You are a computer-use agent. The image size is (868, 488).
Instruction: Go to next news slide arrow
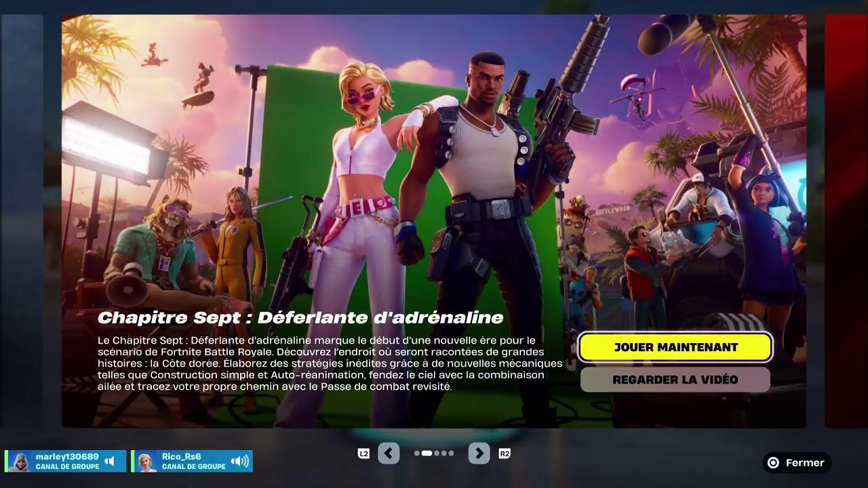pyautogui.click(x=479, y=453)
